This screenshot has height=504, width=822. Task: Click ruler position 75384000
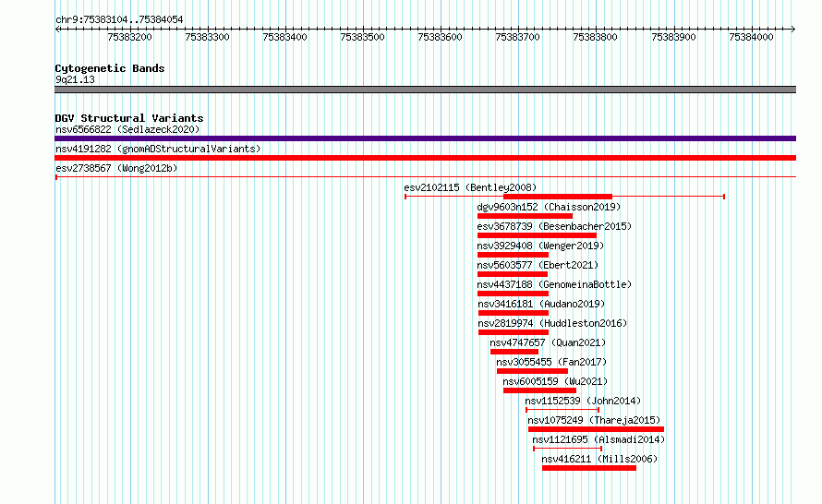[751, 37]
